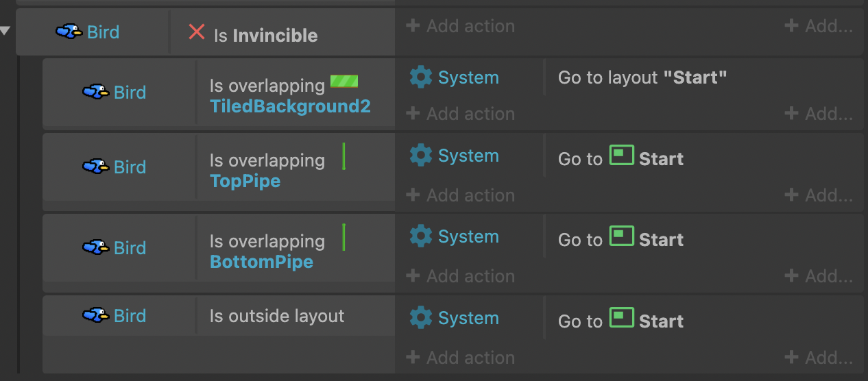The image size is (868, 381).
Task: Click System label in TopPipe event
Action: 468,156
